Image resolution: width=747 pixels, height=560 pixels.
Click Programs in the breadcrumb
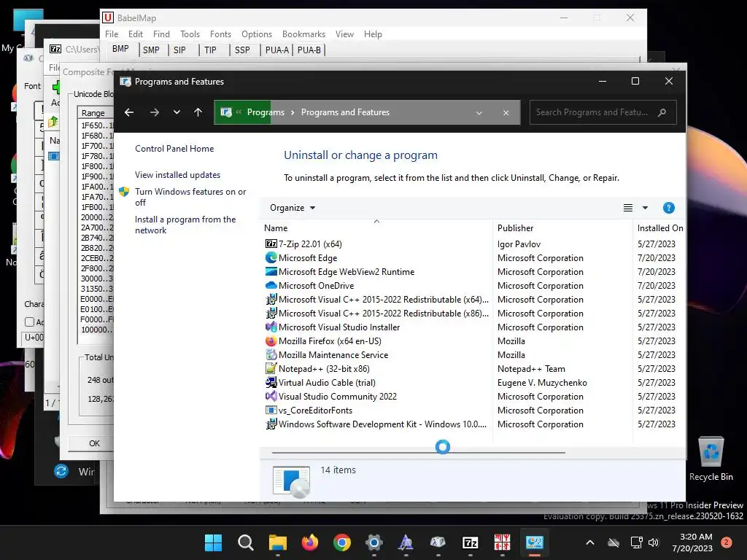pyautogui.click(x=266, y=112)
